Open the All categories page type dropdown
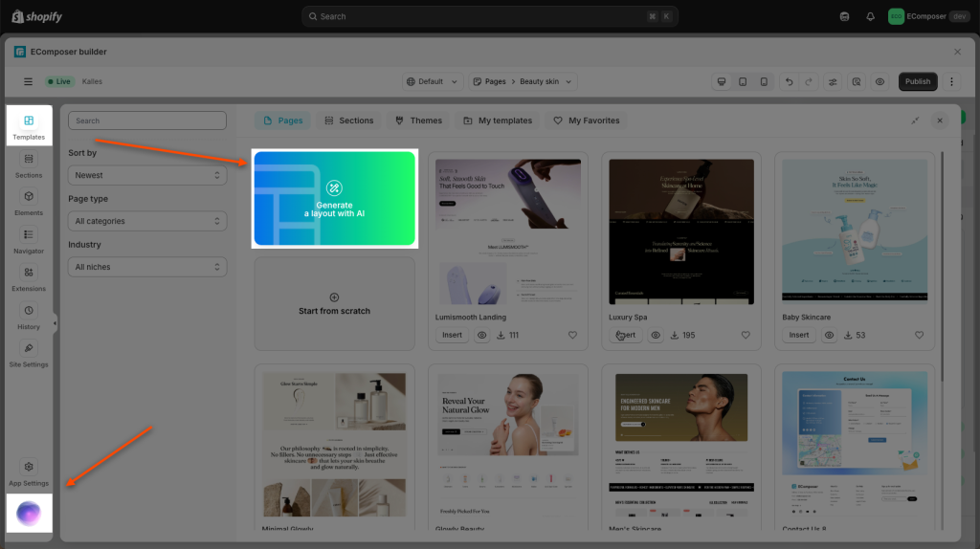Screen dimensions: 980x549 147,221
